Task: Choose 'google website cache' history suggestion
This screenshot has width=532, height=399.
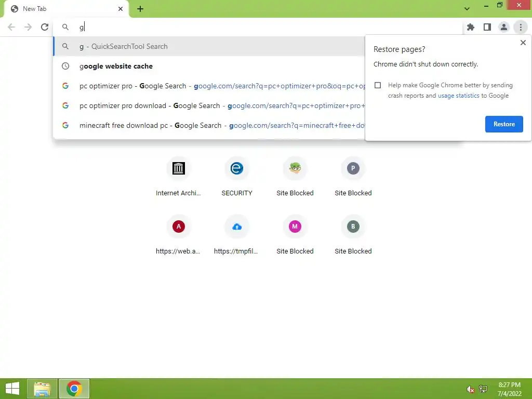Action: [209, 66]
